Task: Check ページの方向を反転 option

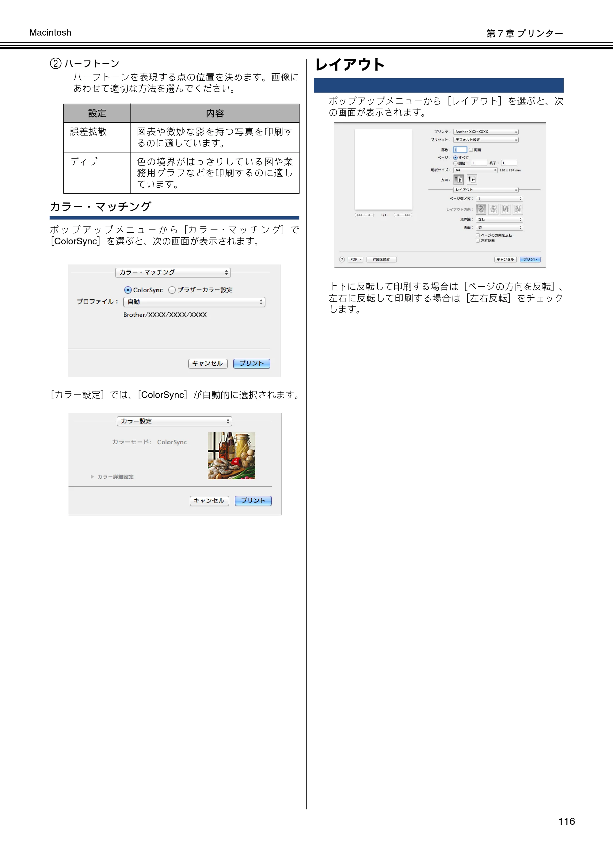Action: [478, 235]
